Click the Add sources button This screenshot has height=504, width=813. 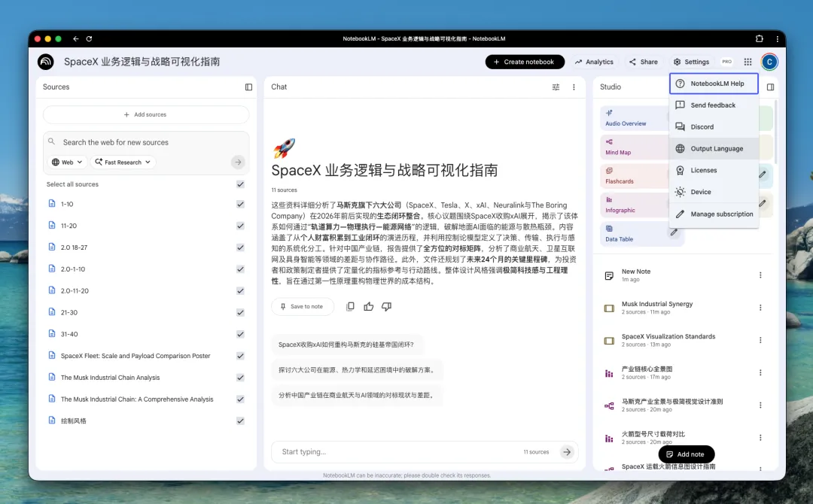[146, 114]
